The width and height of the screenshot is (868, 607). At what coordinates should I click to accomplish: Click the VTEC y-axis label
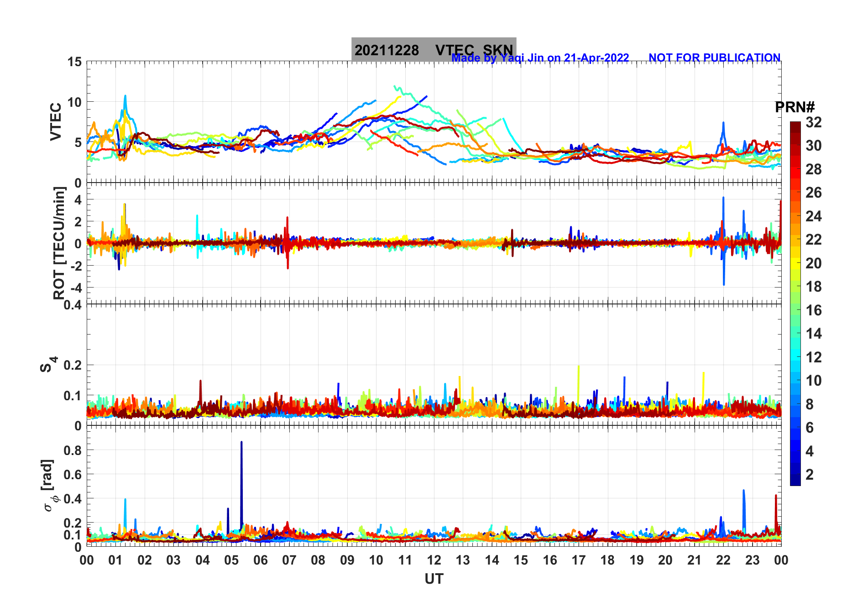56,122
